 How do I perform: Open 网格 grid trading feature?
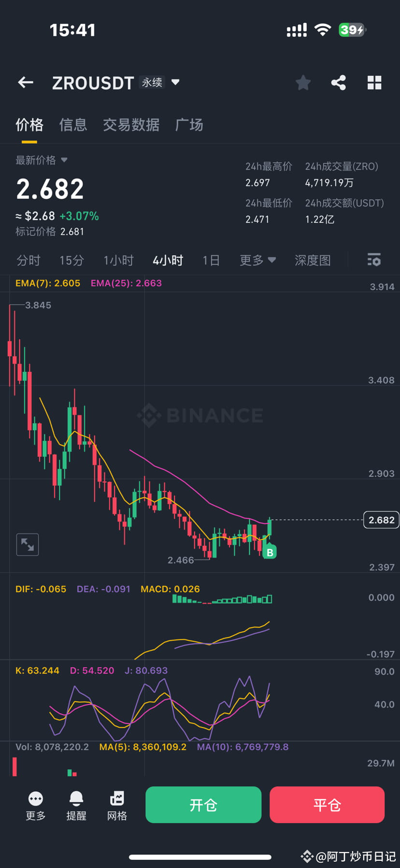116,805
